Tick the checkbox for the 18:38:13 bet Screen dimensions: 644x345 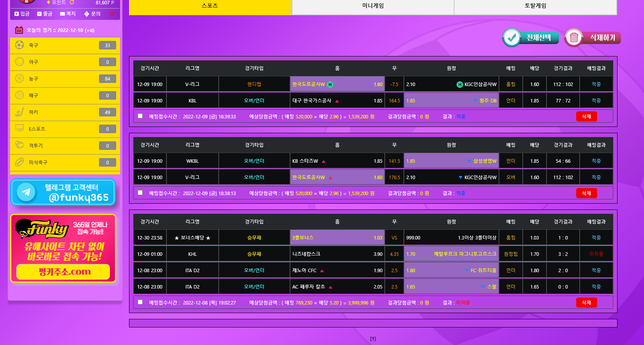tap(140, 193)
